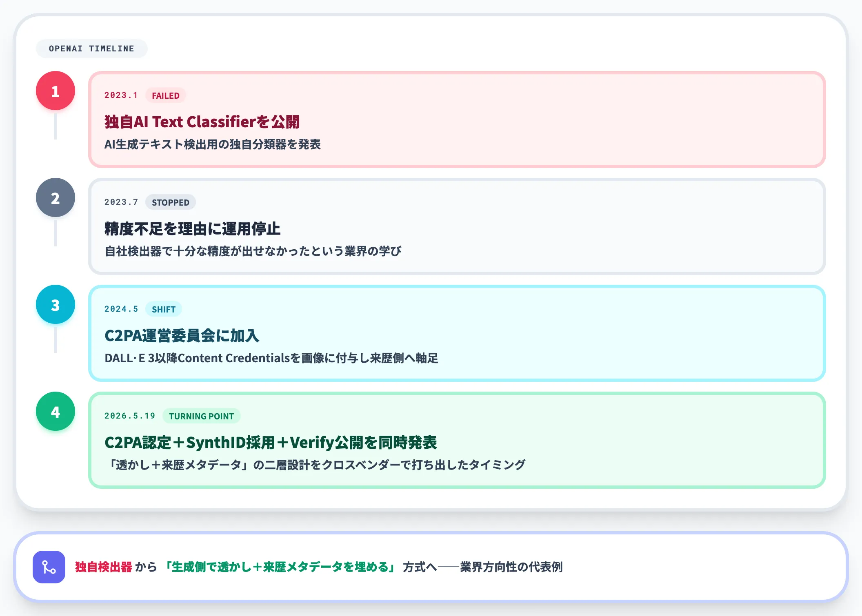Click heading C2PA運営委員会に加入
The image size is (862, 616).
pos(182,335)
